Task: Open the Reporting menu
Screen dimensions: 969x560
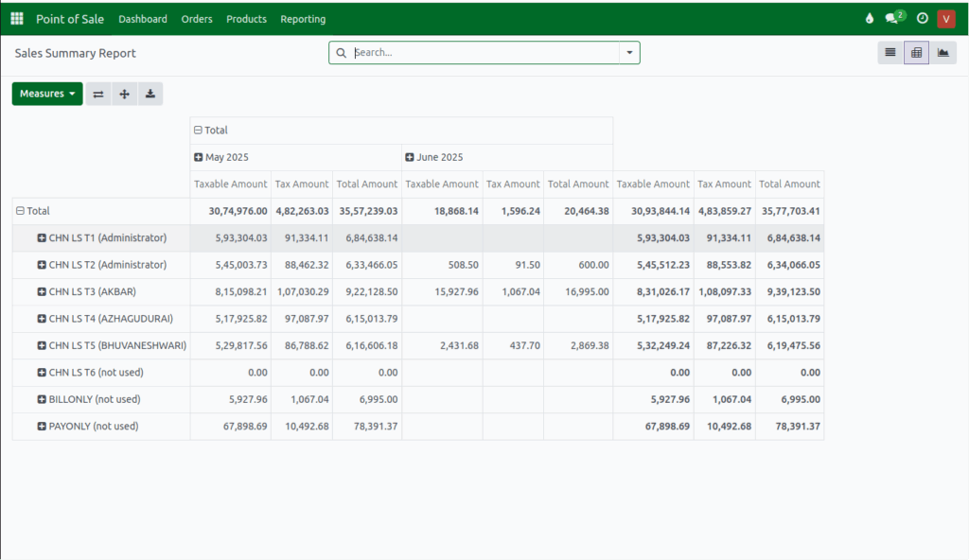Action: click(303, 18)
